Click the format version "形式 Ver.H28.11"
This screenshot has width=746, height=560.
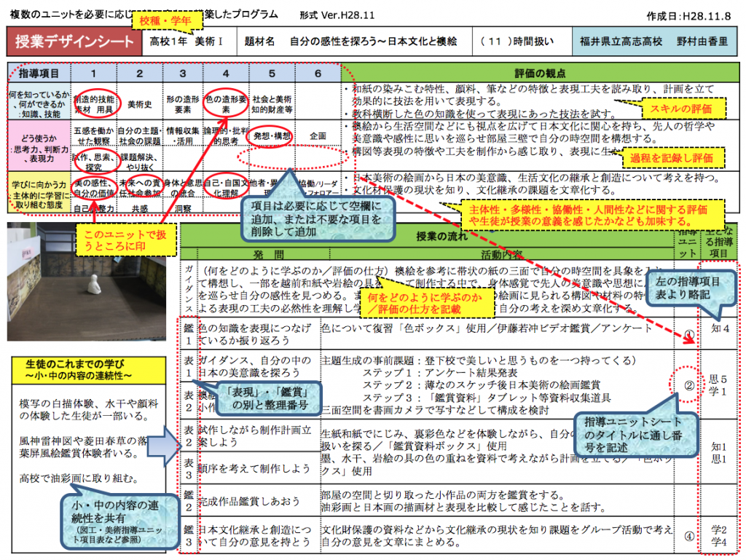(x=337, y=15)
